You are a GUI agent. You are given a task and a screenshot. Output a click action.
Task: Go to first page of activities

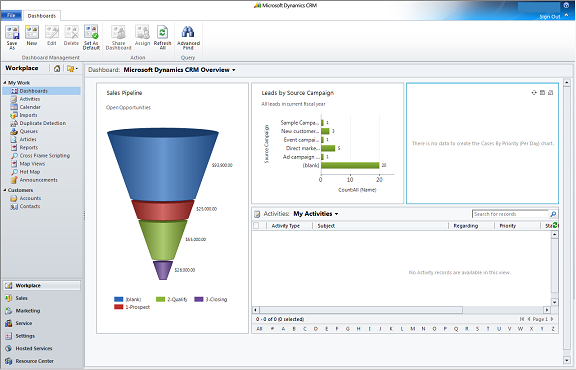click(x=522, y=319)
